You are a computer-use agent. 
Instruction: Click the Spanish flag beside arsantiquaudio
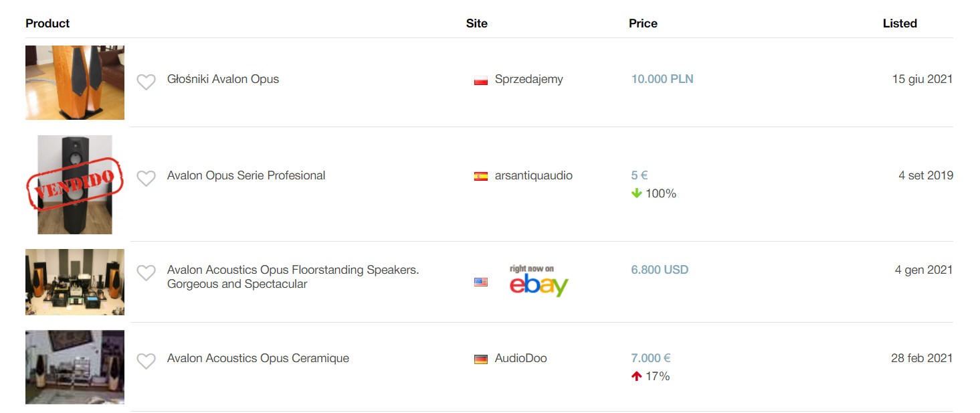point(480,177)
